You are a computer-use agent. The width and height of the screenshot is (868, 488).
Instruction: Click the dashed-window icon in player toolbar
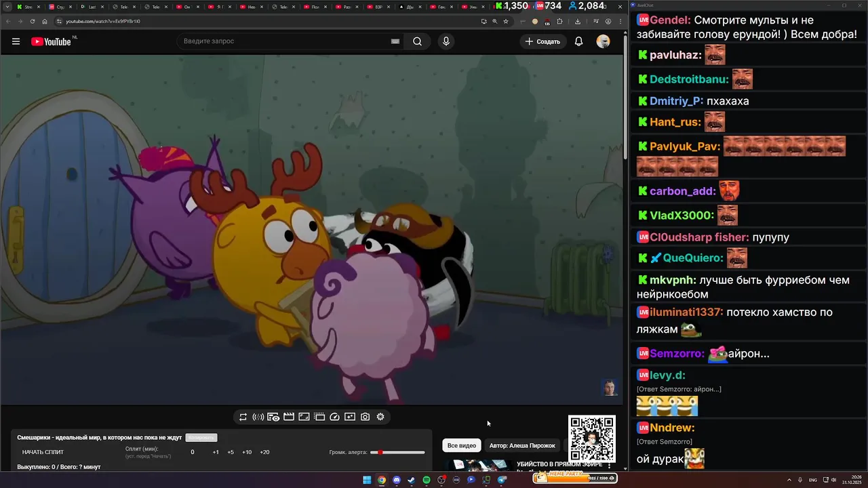pyautogui.click(x=319, y=417)
